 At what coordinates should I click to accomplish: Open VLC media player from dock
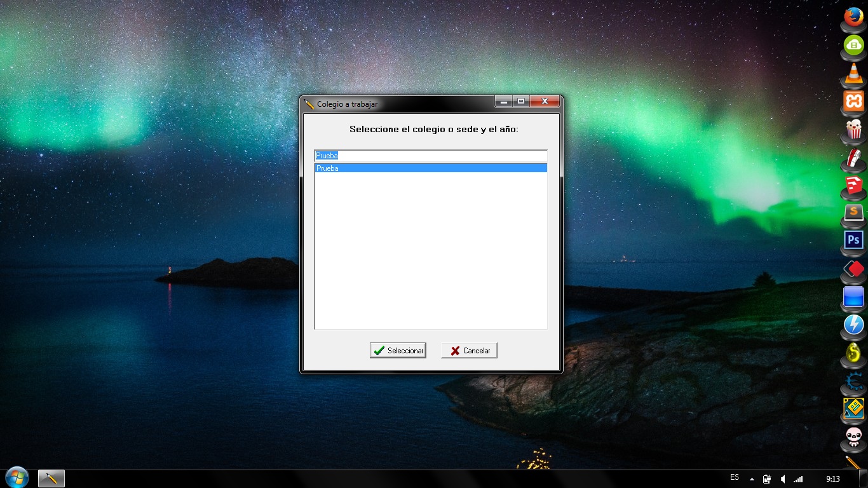pyautogui.click(x=853, y=73)
